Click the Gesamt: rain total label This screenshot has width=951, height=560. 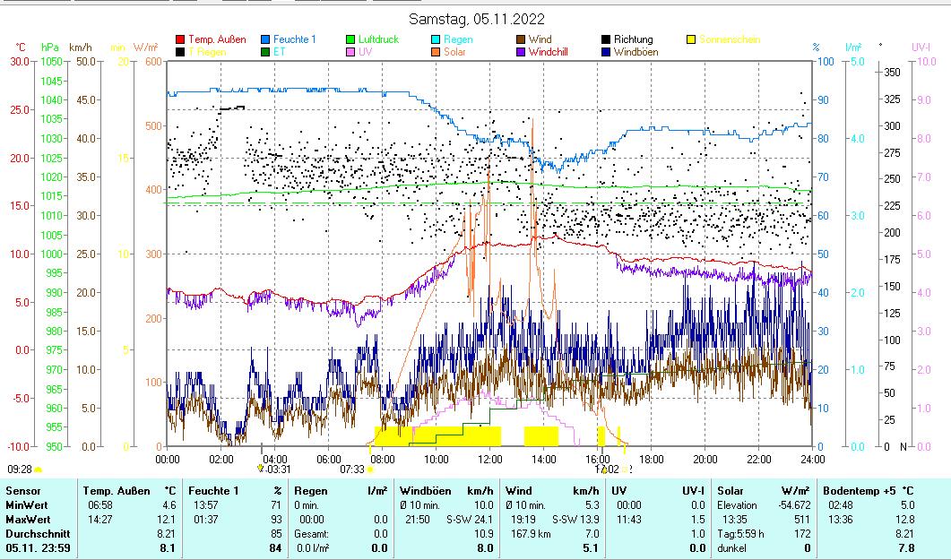311,534
